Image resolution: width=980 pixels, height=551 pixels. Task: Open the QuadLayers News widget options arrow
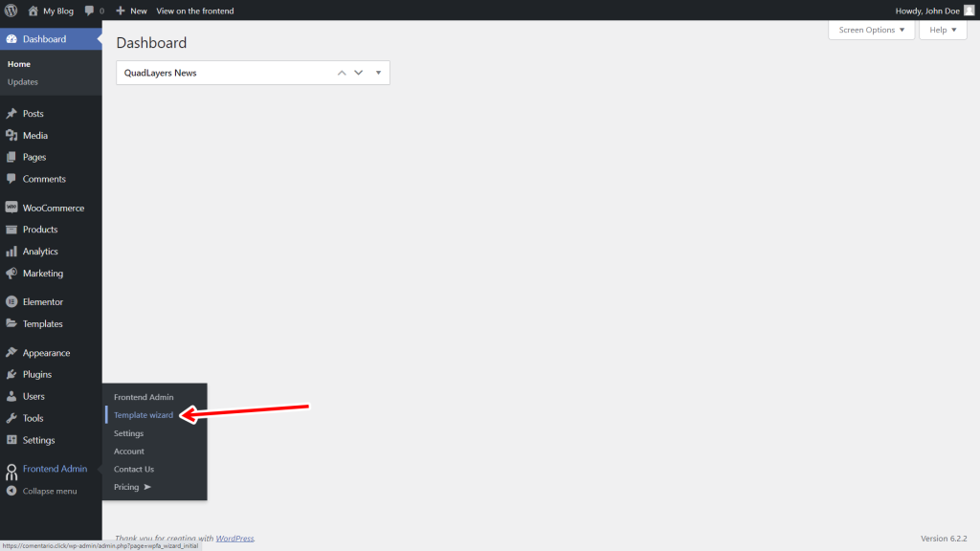click(x=378, y=72)
